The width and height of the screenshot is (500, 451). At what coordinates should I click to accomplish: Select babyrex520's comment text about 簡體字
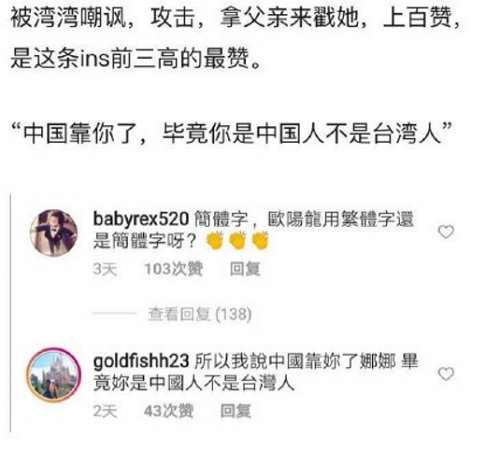[x=253, y=230]
